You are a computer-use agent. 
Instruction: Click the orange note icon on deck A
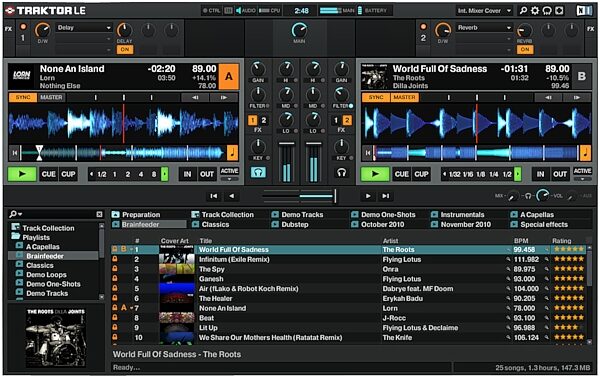(x=232, y=153)
